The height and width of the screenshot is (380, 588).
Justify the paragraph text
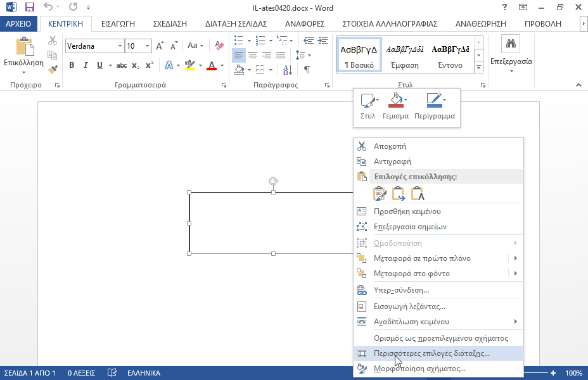[281, 56]
